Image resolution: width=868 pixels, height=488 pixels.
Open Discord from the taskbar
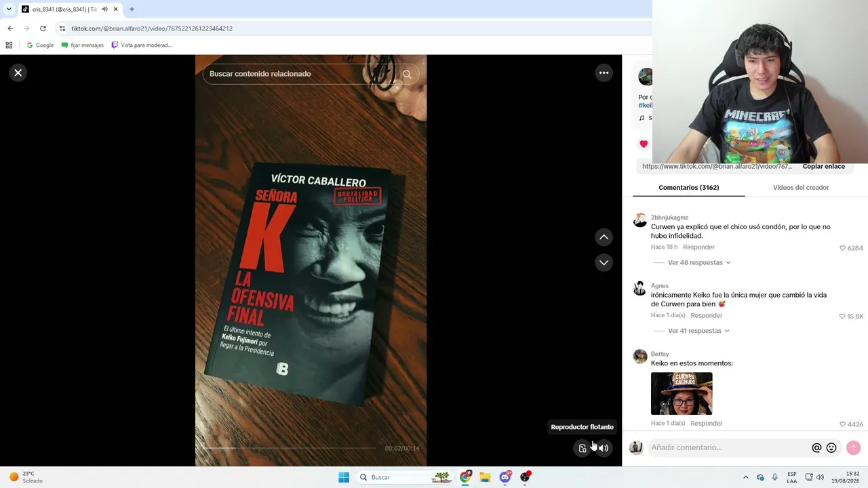click(505, 477)
